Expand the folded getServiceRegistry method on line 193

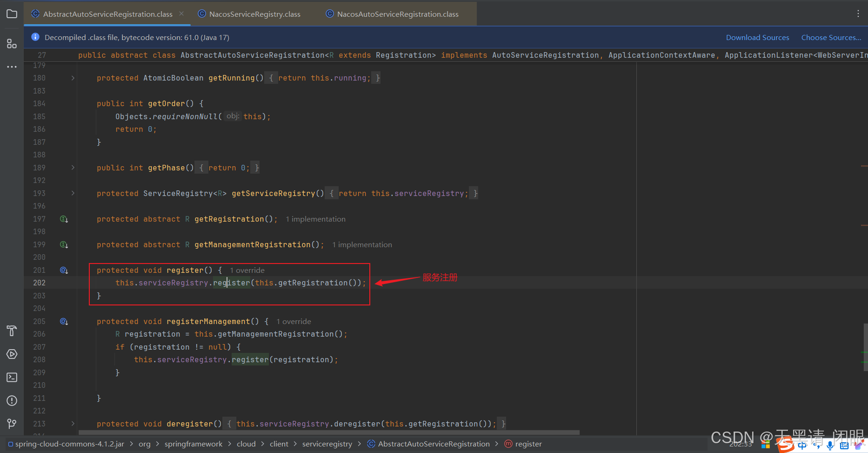click(x=73, y=193)
